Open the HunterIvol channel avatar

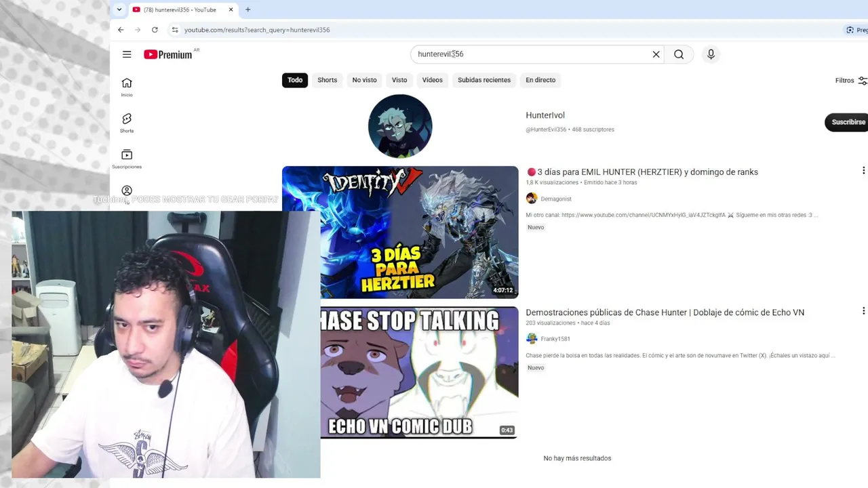pos(400,126)
